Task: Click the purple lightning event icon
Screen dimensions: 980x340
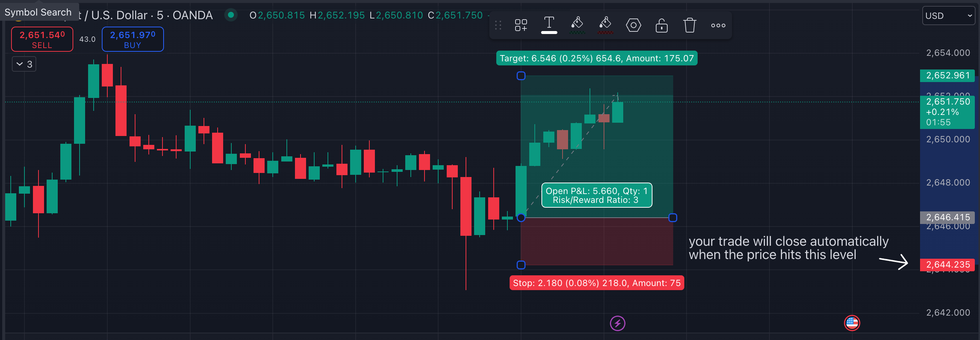Action: click(x=617, y=323)
